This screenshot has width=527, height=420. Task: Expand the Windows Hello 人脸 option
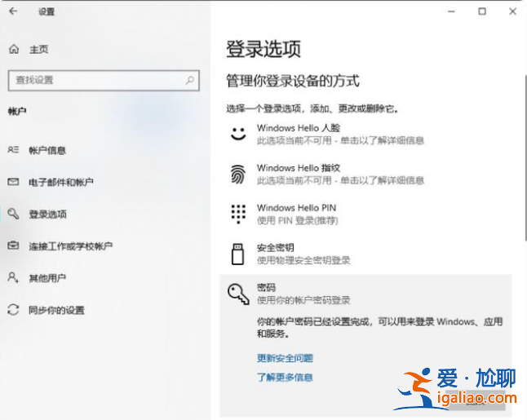click(365, 134)
